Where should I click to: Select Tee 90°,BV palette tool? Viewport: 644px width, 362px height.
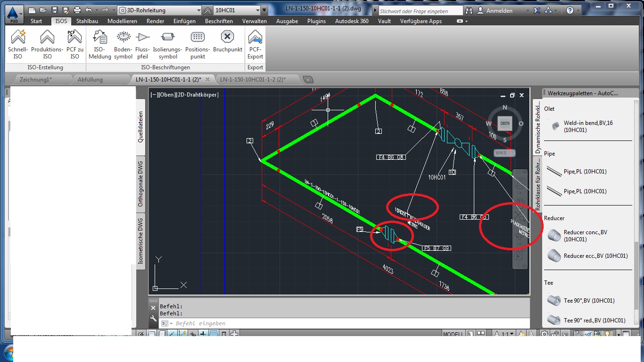tap(581, 300)
